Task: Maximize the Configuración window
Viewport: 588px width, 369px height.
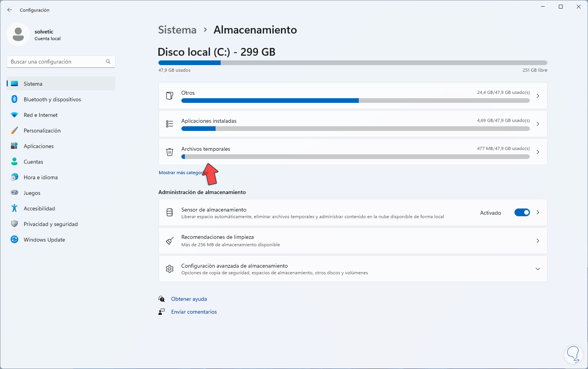Action: (x=561, y=7)
